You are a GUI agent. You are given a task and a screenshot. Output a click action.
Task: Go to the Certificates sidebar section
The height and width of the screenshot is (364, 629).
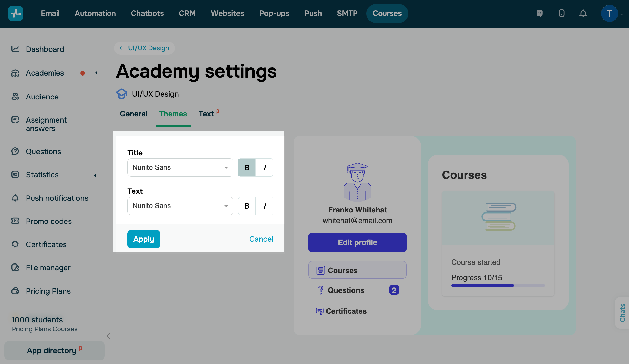pyautogui.click(x=46, y=244)
